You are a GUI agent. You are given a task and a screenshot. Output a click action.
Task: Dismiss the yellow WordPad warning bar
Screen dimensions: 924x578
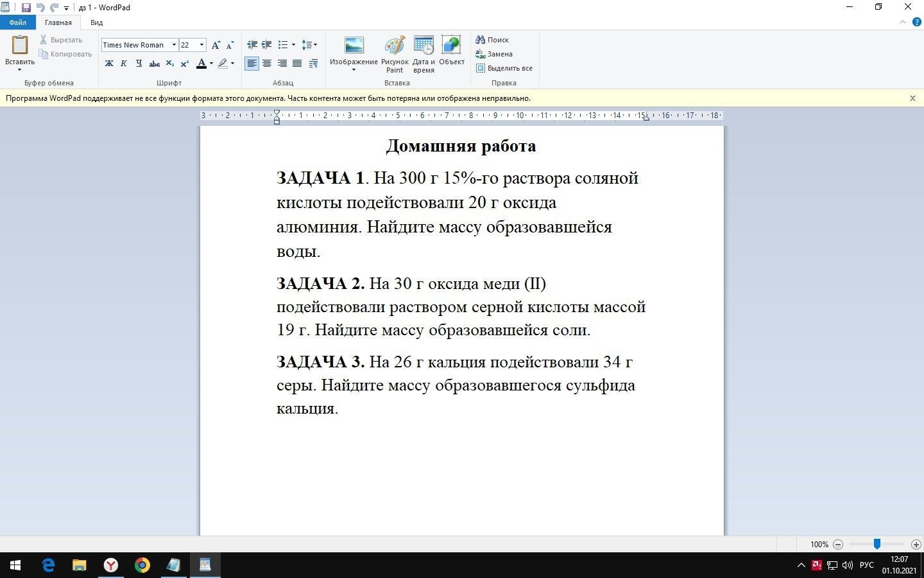click(x=912, y=98)
